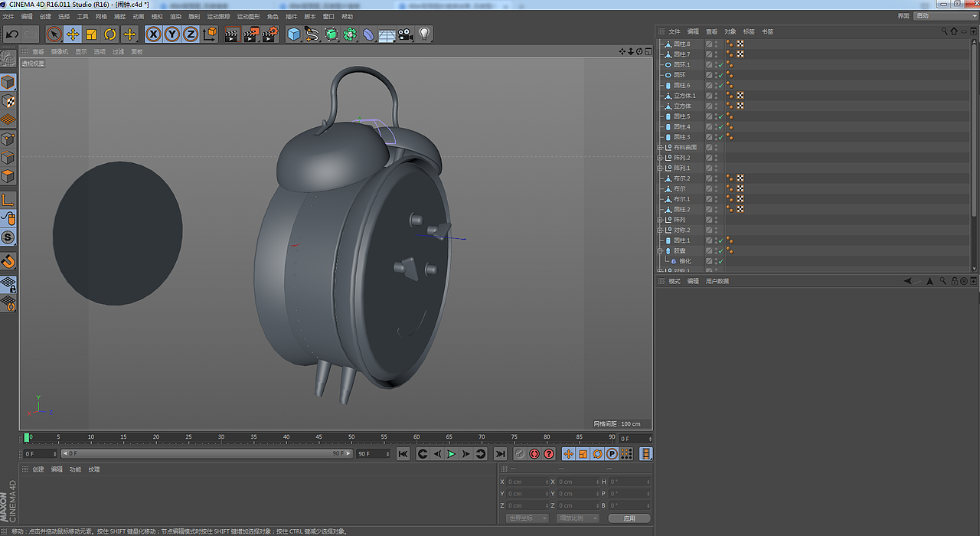Open the 模拟 menu

coord(157,16)
